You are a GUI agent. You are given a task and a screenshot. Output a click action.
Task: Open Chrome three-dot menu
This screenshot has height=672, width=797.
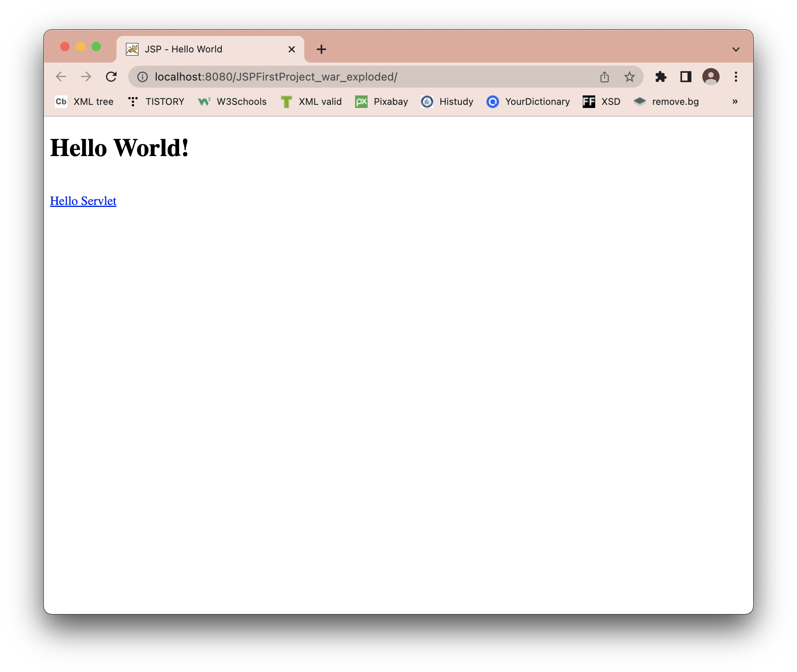click(736, 77)
